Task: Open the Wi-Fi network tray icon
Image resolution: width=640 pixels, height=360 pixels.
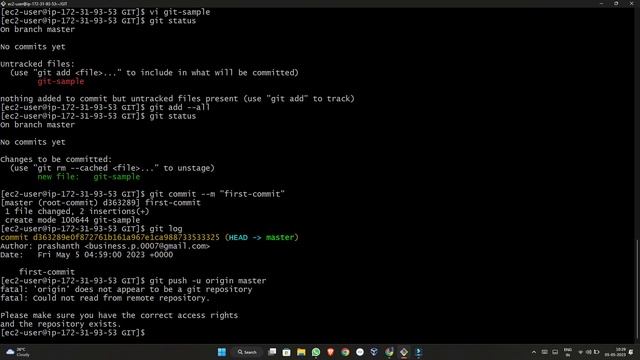Action: point(580,352)
